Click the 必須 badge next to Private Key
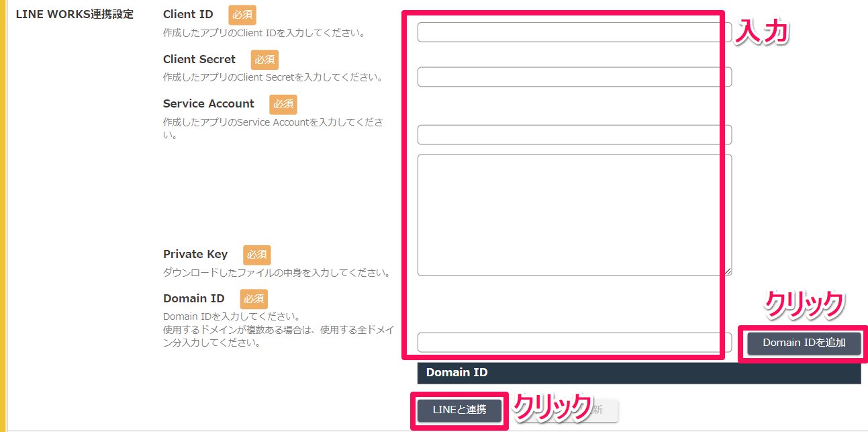 click(257, 255)
